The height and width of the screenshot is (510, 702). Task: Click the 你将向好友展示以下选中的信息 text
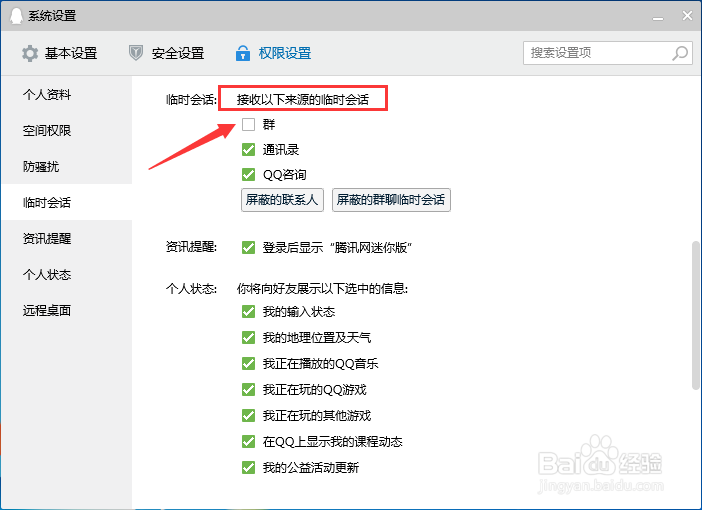coord(322,288)
